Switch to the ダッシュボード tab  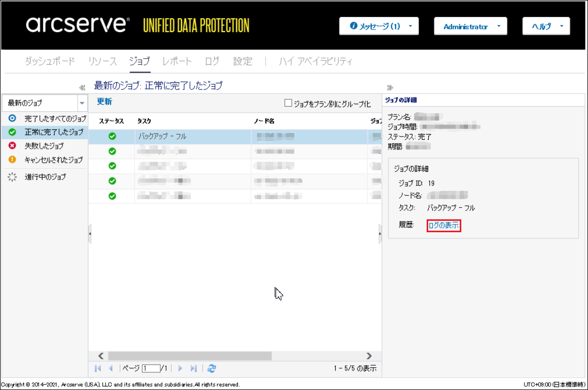pos(50,61)
